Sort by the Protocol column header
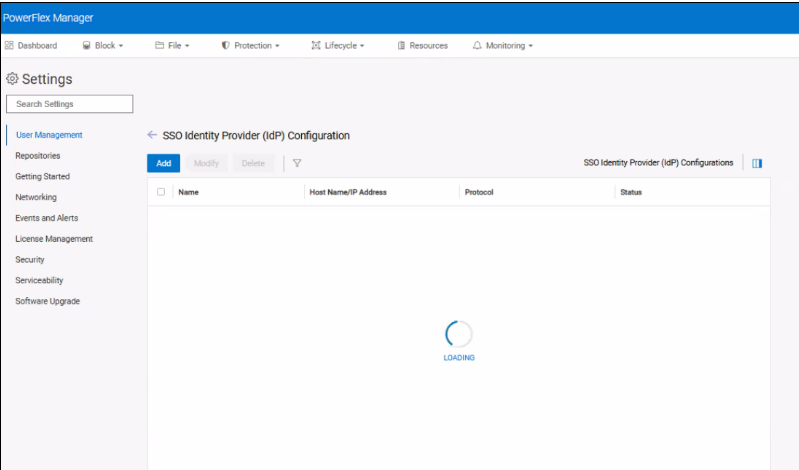Screen dimensions: 799x470 pos(479,192)
